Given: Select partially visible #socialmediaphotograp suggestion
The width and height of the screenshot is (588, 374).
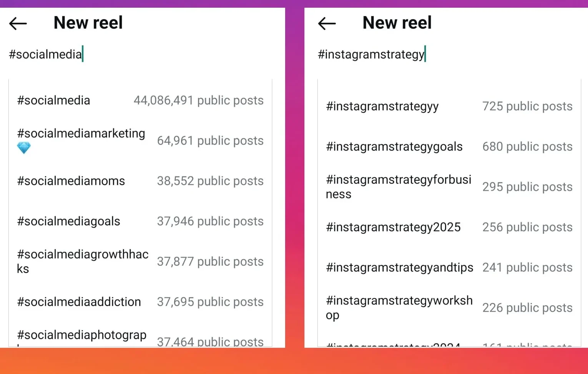Looking at the screenshot, I should (140, 336).
